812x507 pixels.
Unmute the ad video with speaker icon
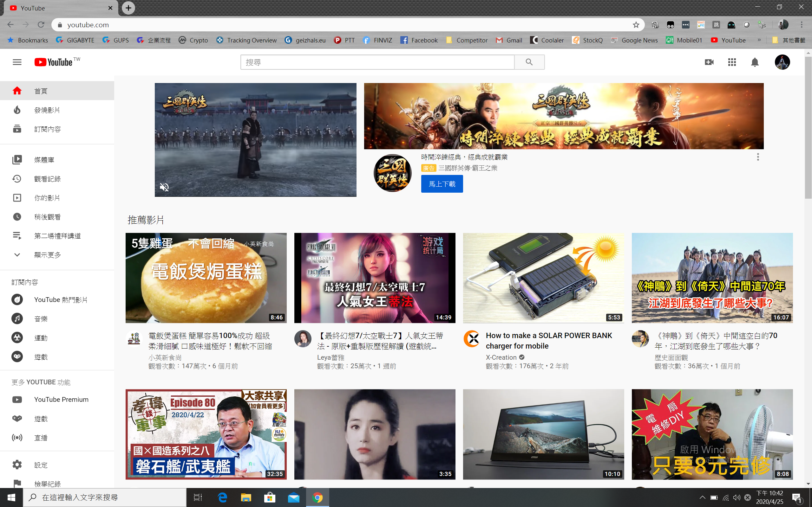tap(164, 187)
